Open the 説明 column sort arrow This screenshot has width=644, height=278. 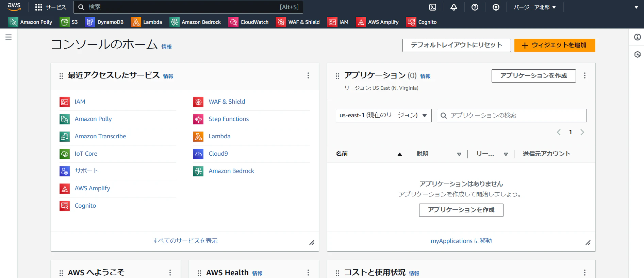(459, 154)
